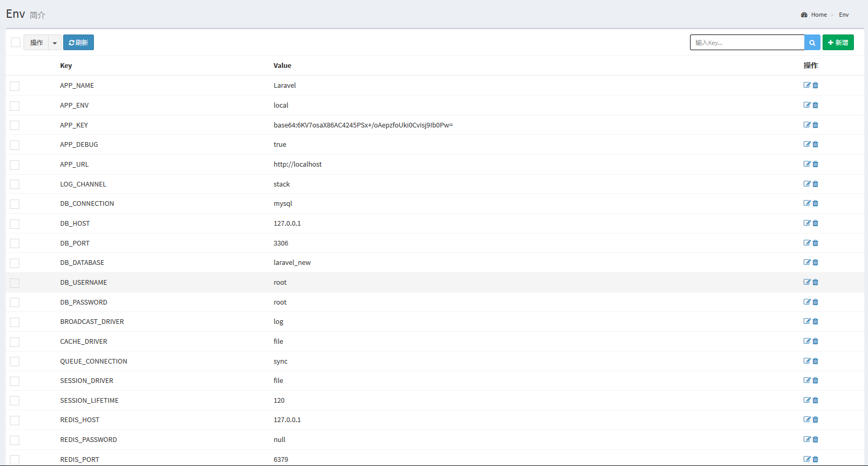Viewport: 868px width, 466px height.
Task: Edit the BROADCAST_DRIVER row
Action: 807,321
